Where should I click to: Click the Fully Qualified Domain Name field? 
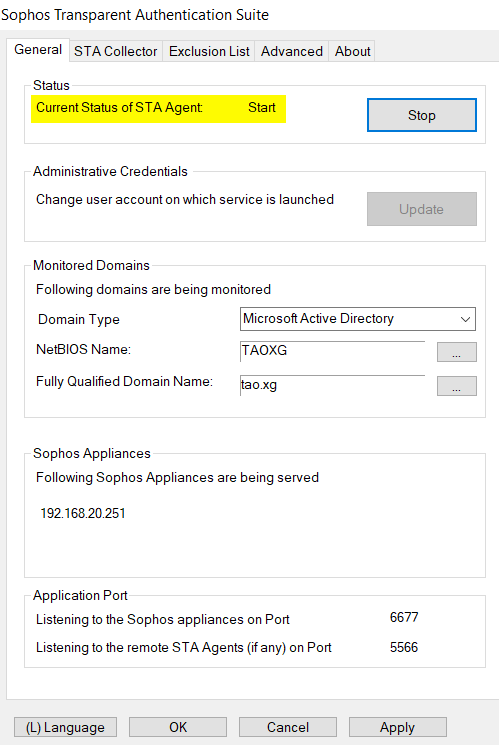pyautogui.click(x=332, y=385)
